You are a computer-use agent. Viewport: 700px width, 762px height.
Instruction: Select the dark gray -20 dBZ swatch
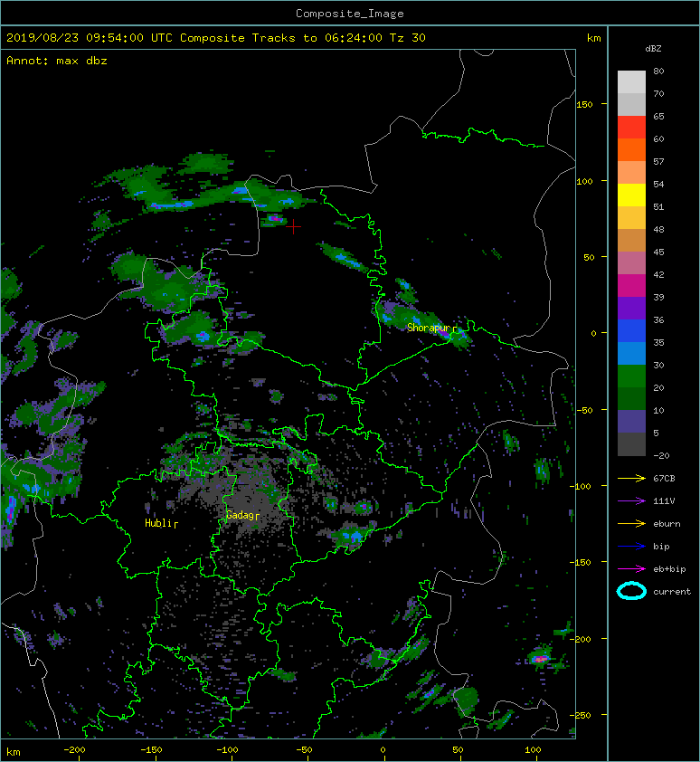(x=631, y=443)
